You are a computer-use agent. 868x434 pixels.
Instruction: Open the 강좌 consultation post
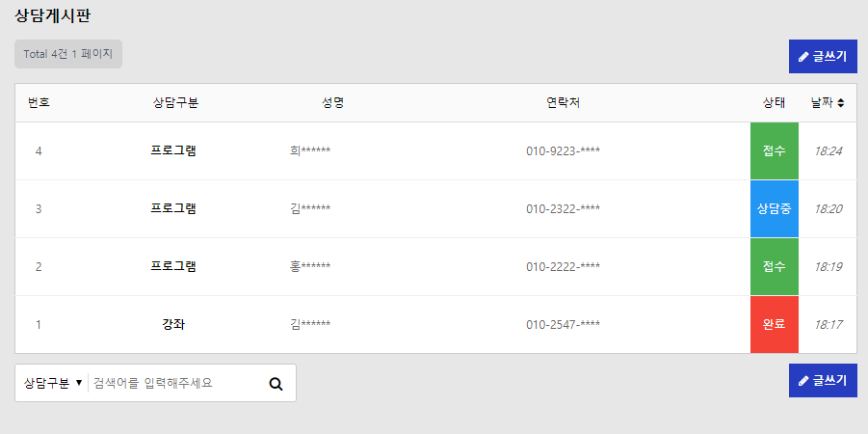click(173, 325)
